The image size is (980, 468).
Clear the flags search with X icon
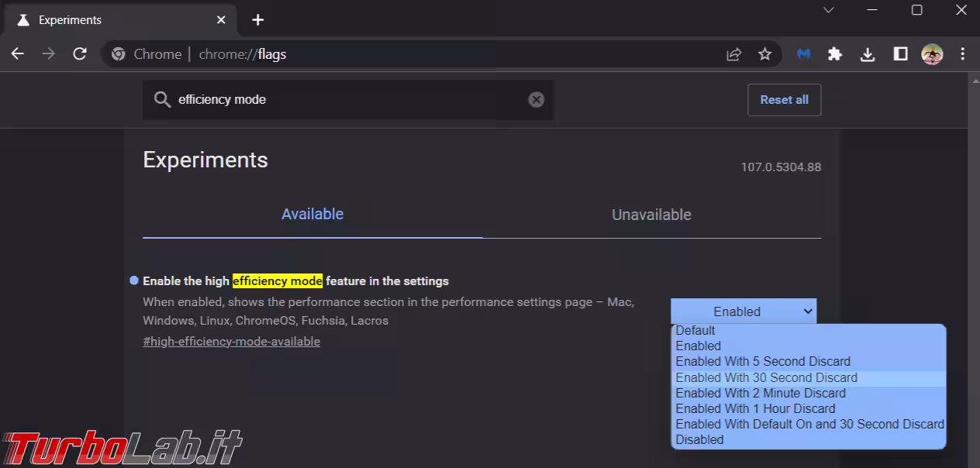[536, 100]
